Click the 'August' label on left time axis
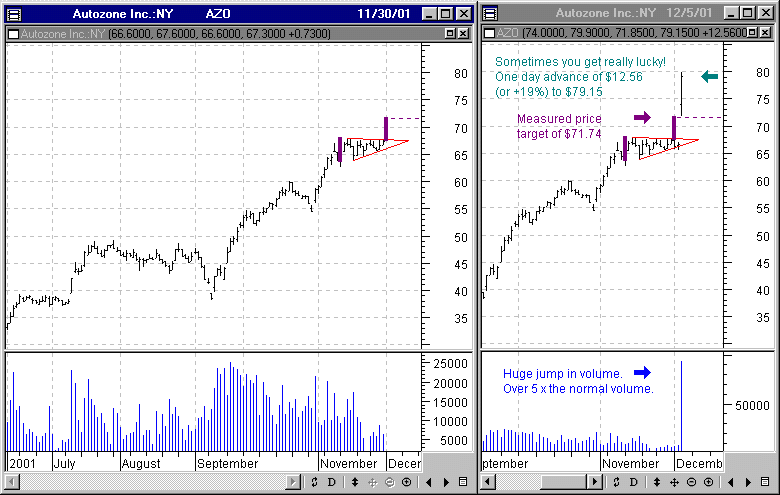 141,464
